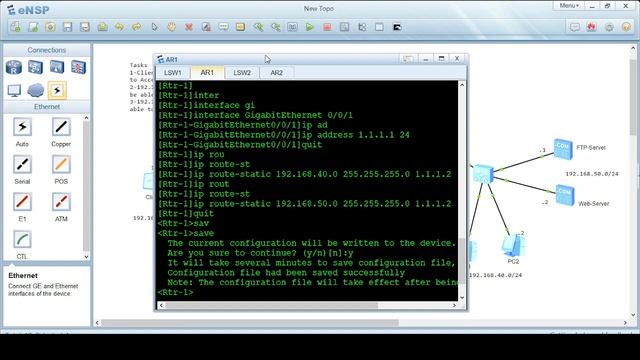Click canvas horizontal scrollbar right arrow
Viewport: 640px width, 360px height.
coord(625,323)
